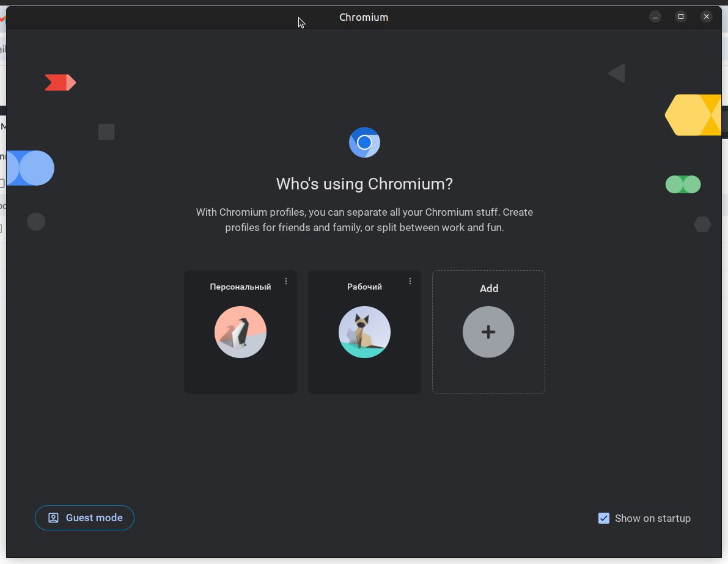Screen dimensions: 728x564
Task: Minimize the Chromium window
Action: [x=655, y=17]
